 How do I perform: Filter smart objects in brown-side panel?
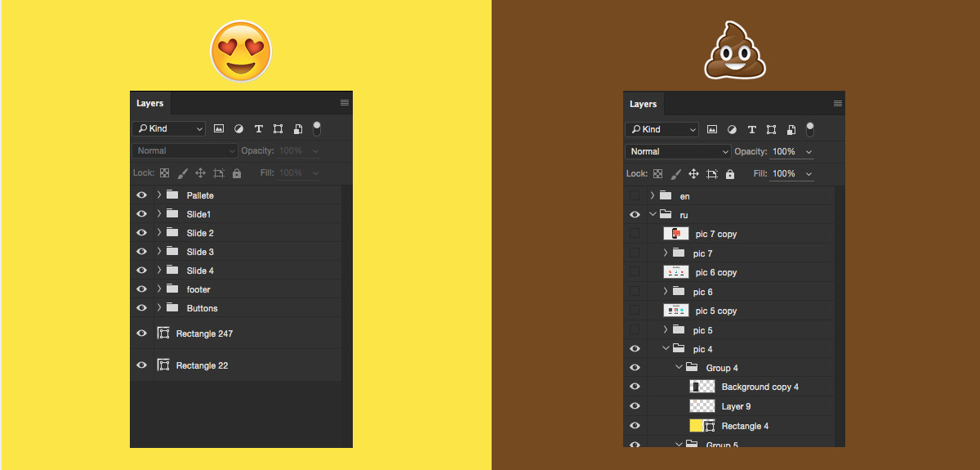pos(791,129)
